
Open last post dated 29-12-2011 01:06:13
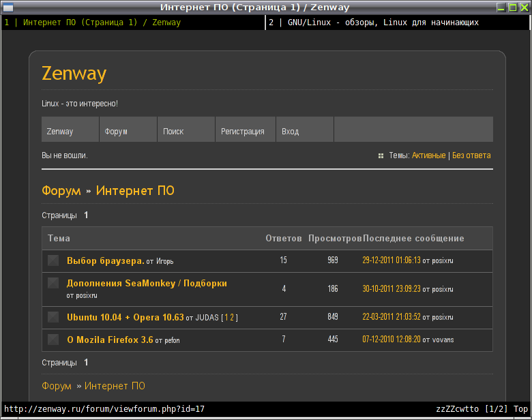click(391, 260)
